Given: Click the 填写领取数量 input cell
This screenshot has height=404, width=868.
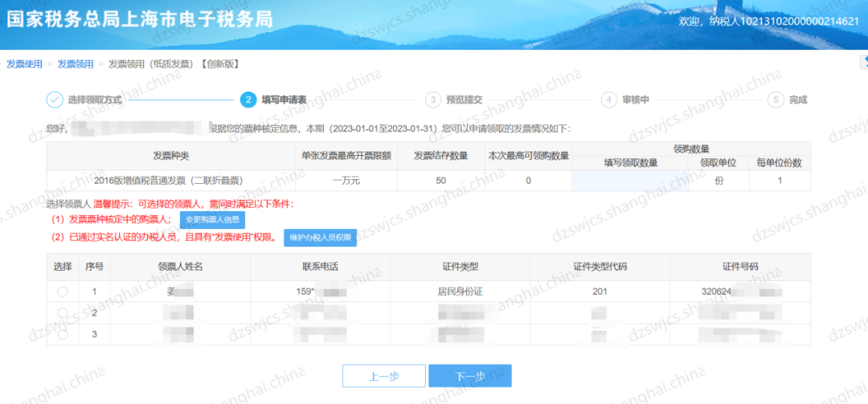Looking at the screenshot, I should coord(631,181).
